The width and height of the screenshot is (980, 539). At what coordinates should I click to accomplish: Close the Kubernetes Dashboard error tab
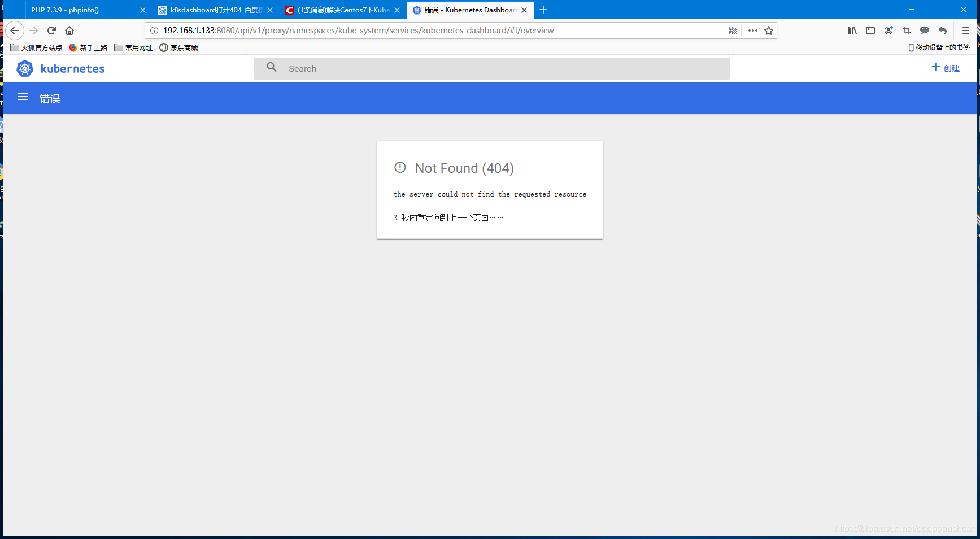(x=524, y=10)
